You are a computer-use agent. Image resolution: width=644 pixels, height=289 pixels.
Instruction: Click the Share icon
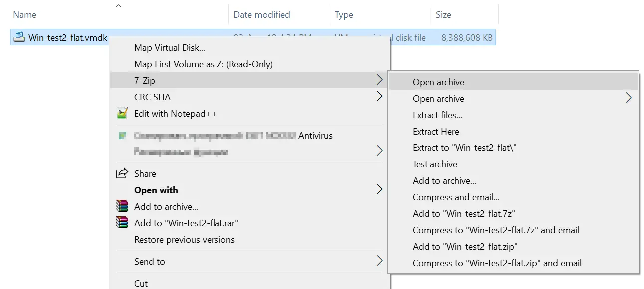click(x=122, y=173)
